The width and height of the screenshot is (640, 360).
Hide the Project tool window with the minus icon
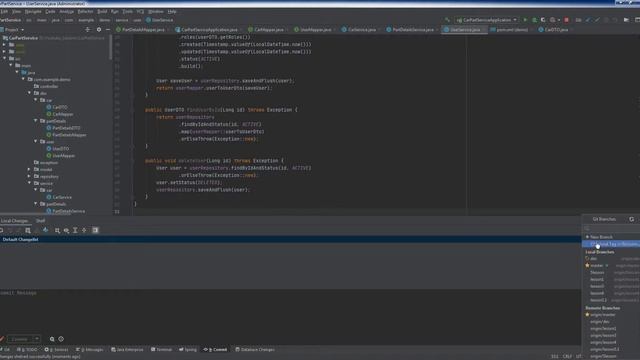click(x=108, y=29)
